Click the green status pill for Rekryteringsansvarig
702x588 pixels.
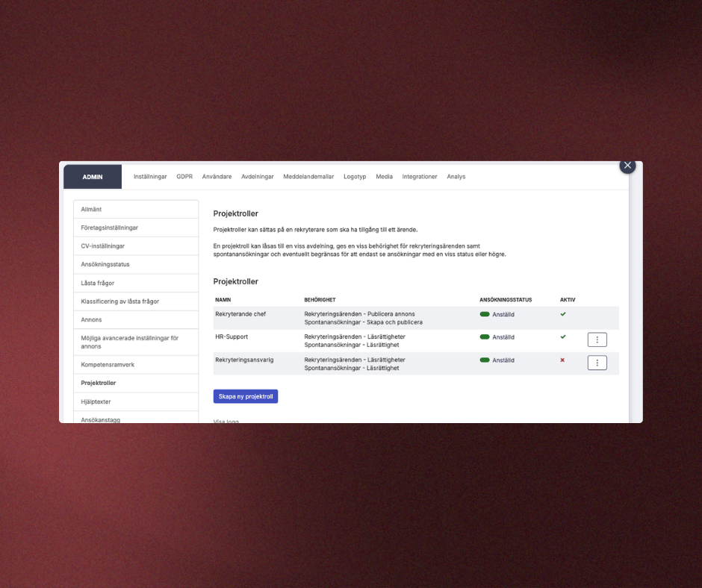pyautogui.click(x=485, y=360)
